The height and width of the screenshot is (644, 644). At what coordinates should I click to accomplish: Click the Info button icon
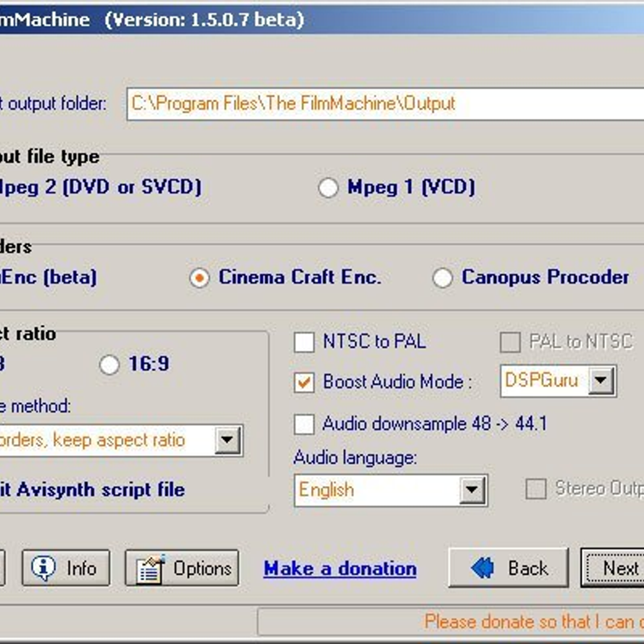pyautogui.click(x=43, y=567)
